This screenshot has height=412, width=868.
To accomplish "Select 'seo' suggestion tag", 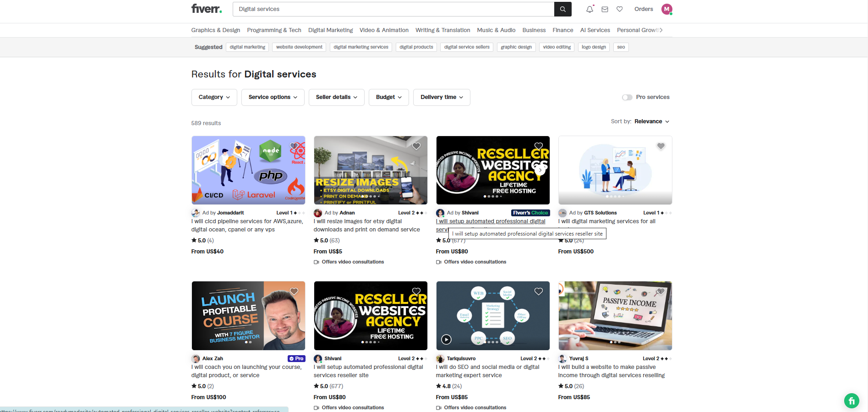I will (x=621, y=47).
